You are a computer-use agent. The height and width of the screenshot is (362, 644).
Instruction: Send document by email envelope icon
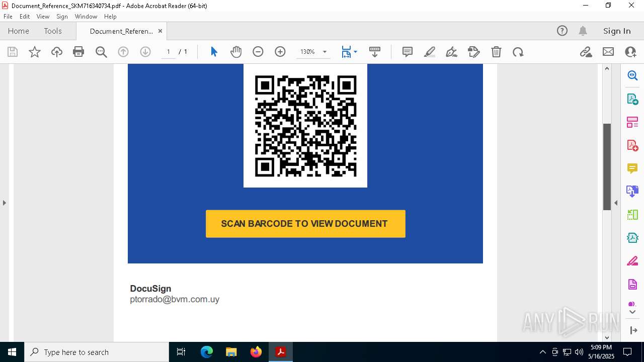(608, 52)
